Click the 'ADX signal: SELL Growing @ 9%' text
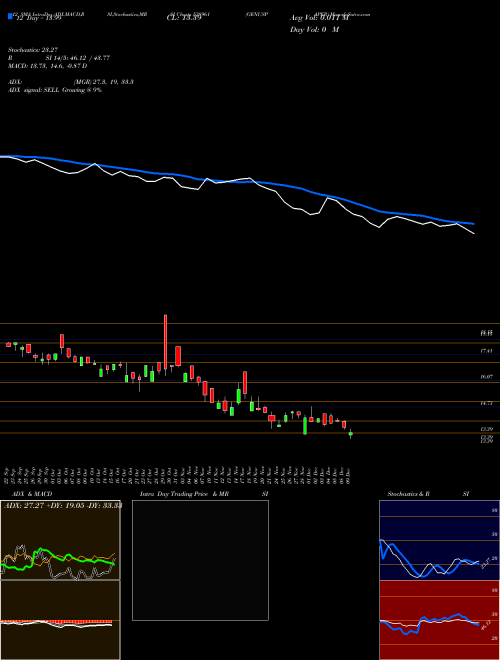The image size is (500, 660). coord(55,90)
